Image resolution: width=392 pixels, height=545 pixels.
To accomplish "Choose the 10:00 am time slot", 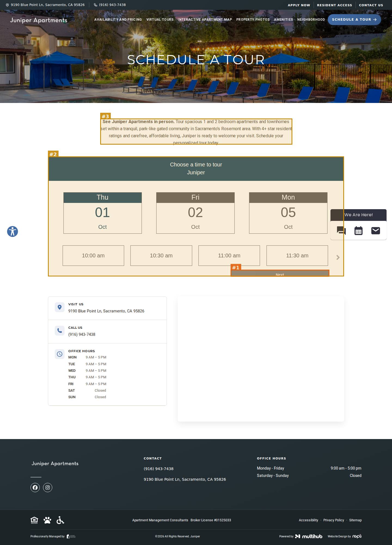I will (x=93, y=255).
